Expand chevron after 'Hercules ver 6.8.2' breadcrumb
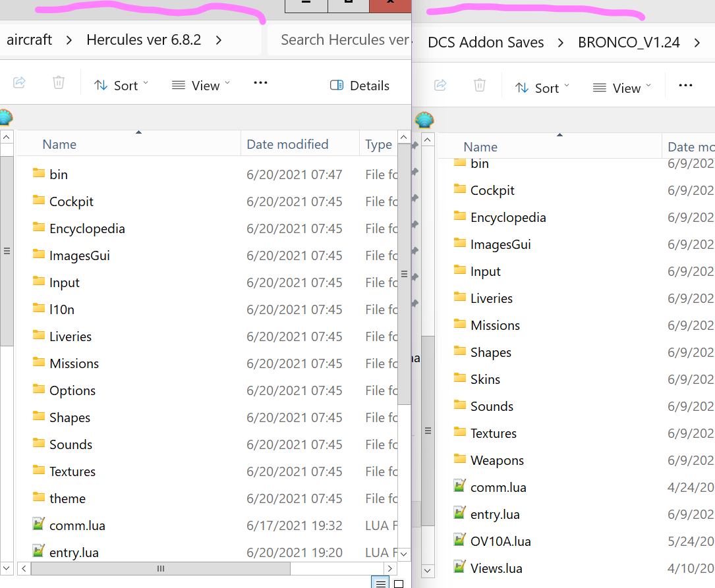The height and width of the screenshot is (588, 715). (219, 40)
